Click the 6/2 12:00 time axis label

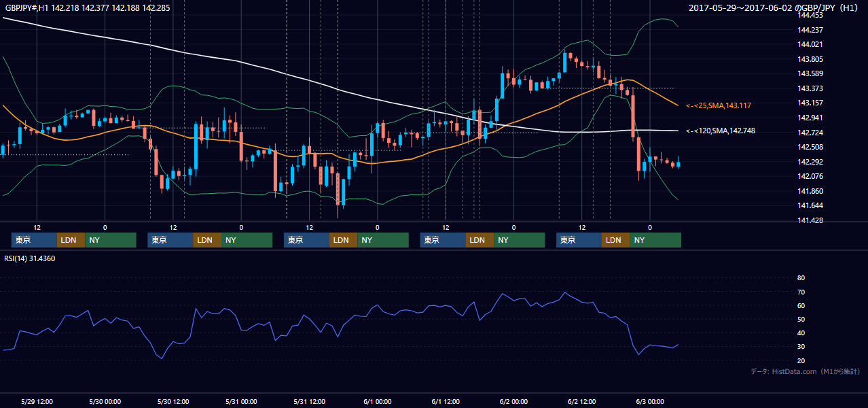tap(582, 401)
